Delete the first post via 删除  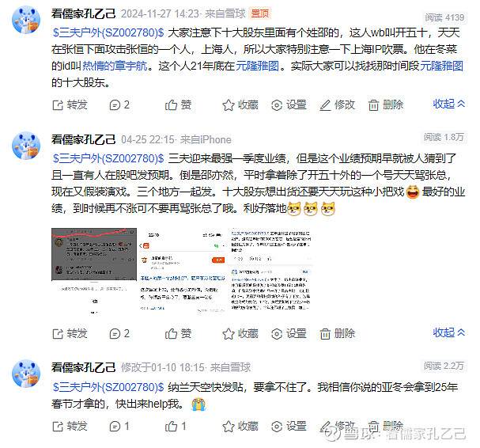pos(385,105)
